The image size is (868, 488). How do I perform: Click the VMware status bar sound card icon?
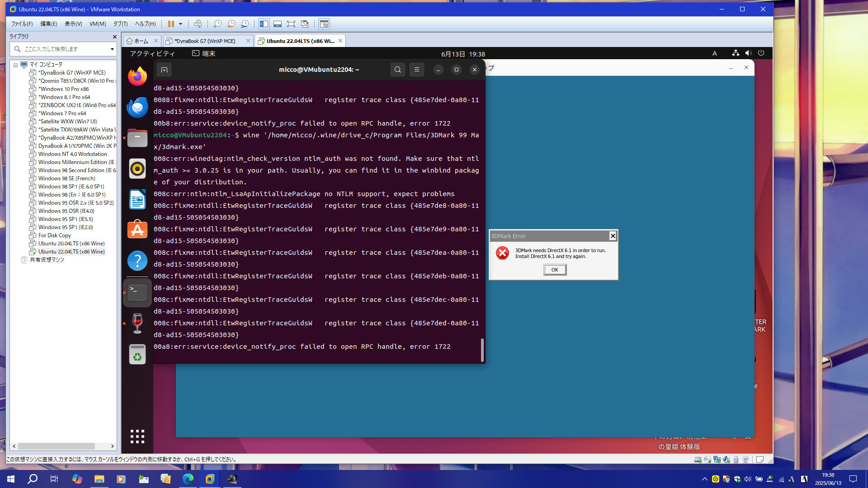(726, 460)
